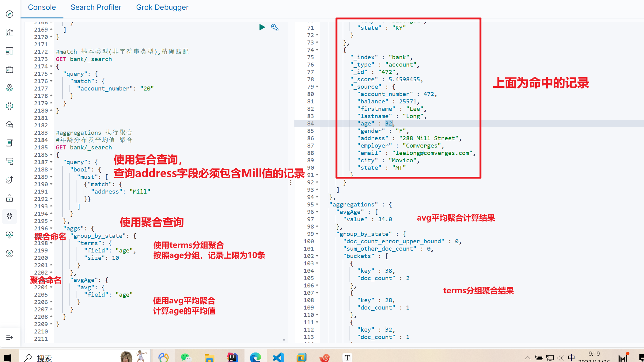Run the request with the play button
644x362 pixels.
click(262, 27)
